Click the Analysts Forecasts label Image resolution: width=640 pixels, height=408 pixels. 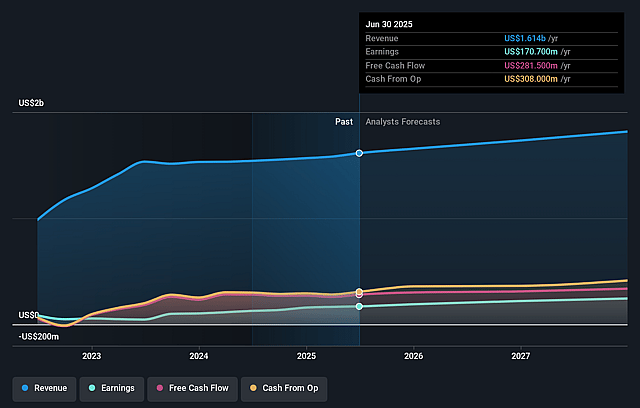click(x=403, y=122)
